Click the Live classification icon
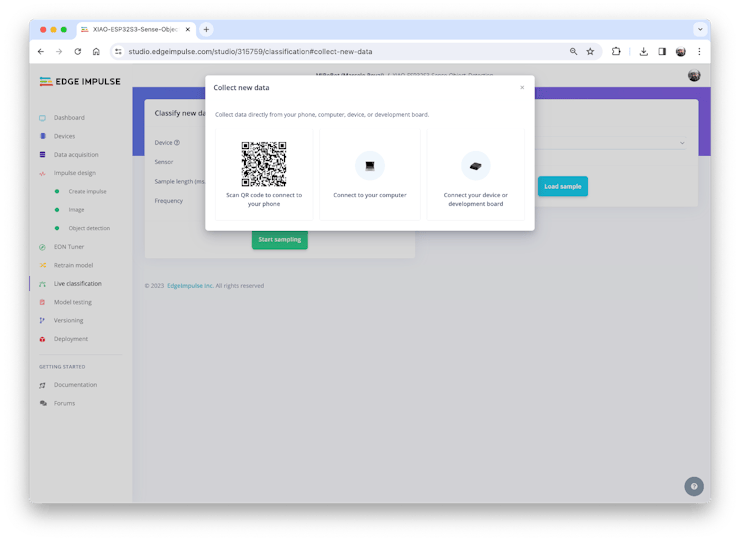Viewport: 740px width, 541px height. (x=42, y=284)
